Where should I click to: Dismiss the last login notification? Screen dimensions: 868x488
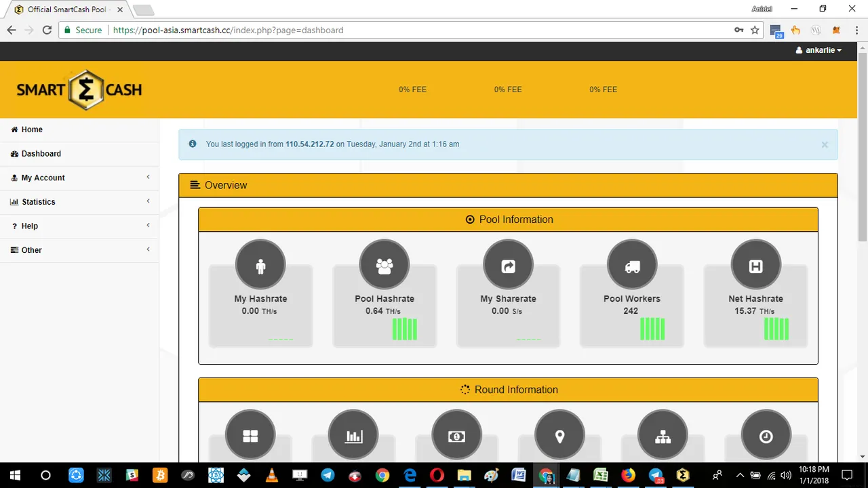(825, 144)
